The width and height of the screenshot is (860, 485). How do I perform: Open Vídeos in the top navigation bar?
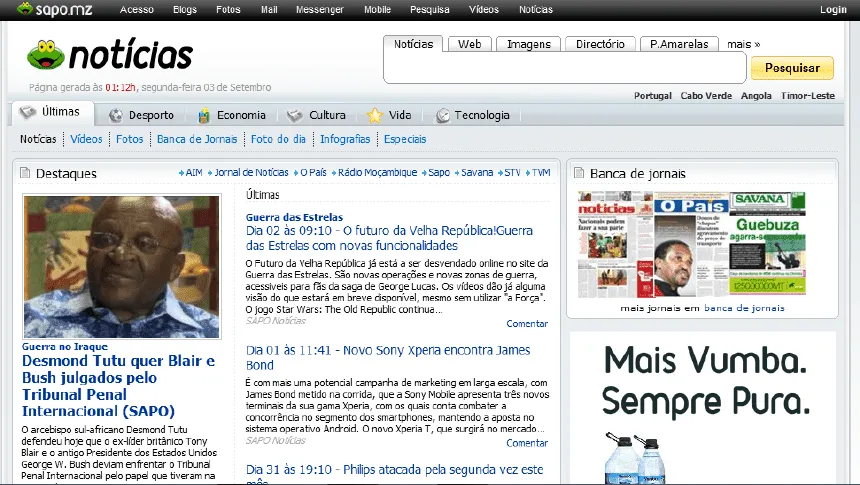pyautogui.click(x=484, y=9)
